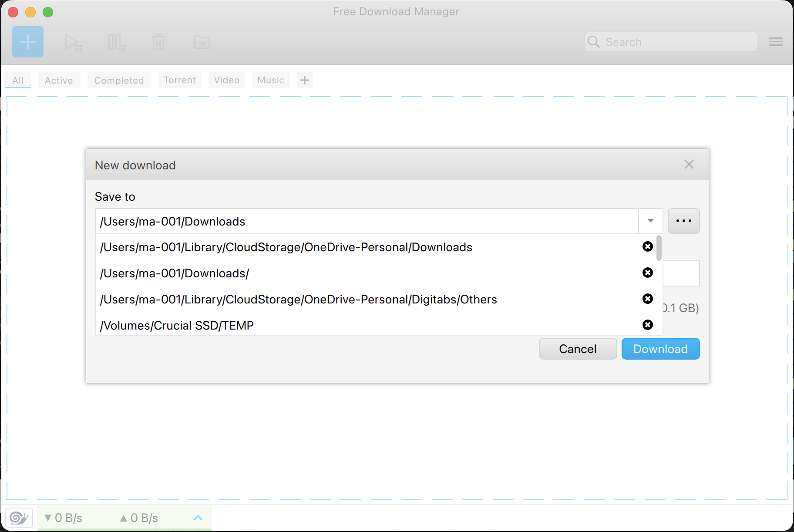This screenshot has width=794, height=532.
Task: Click the red close window button
Action: point(13,12)
